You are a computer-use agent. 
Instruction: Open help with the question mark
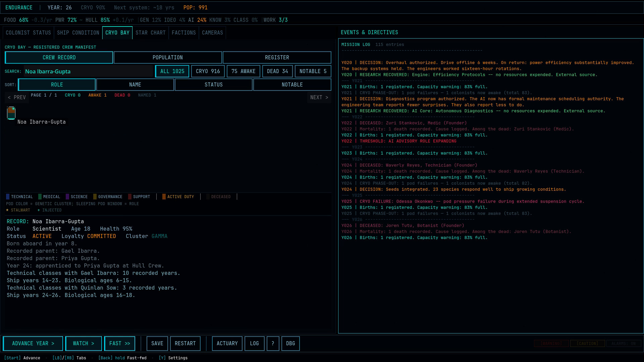(273, 344)
